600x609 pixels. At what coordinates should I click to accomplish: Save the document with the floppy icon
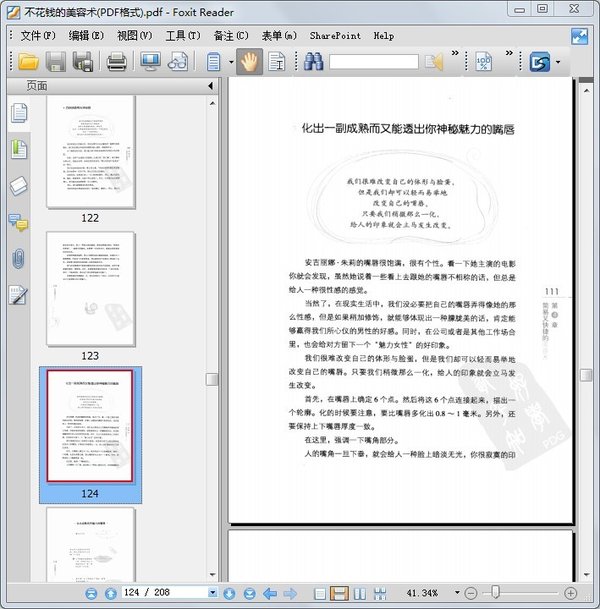56,61
